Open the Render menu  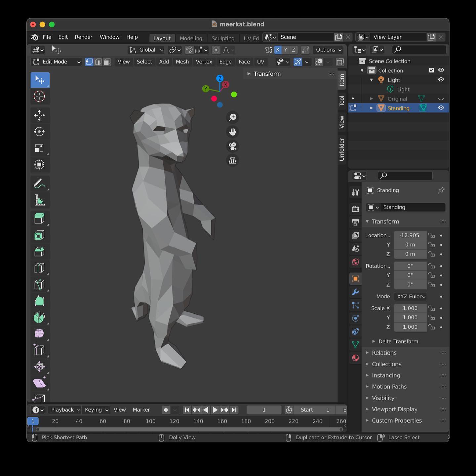point(84,37)
